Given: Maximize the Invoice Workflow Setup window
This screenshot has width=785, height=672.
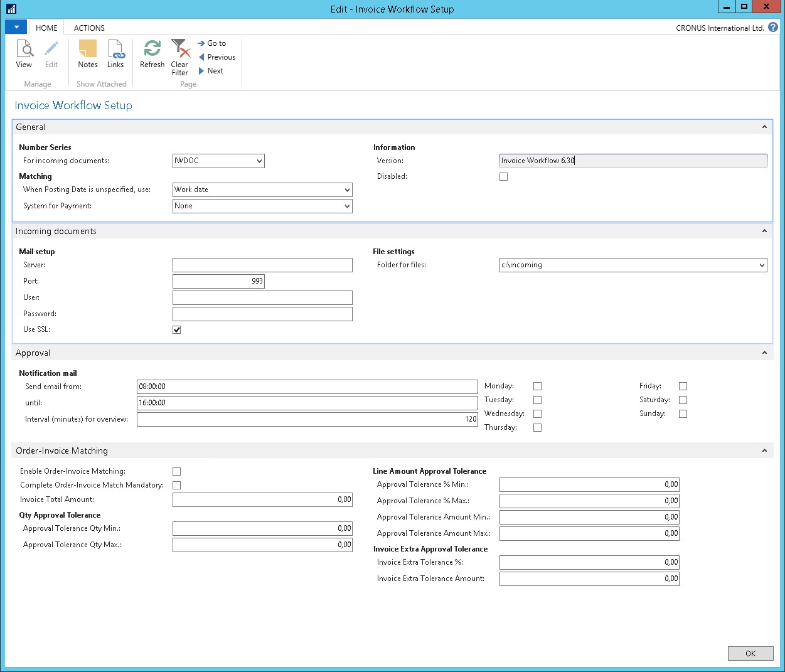Looking at the screenshot, I should [x=744, y=7].
